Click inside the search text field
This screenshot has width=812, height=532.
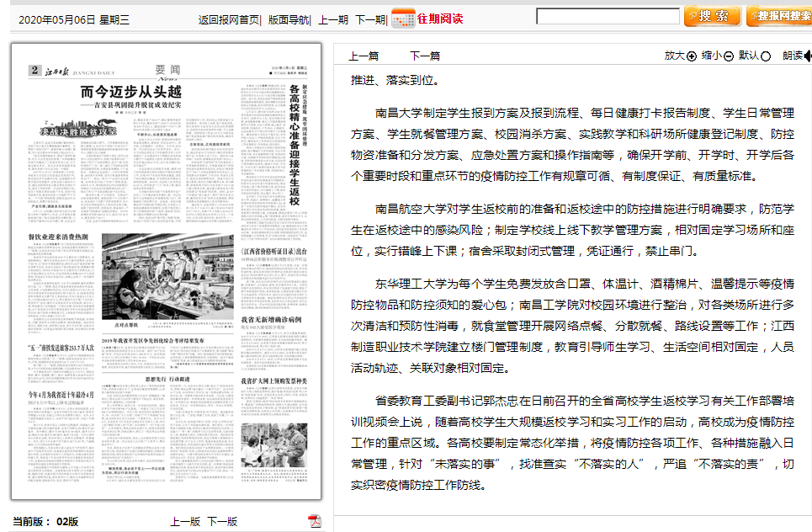608,17
